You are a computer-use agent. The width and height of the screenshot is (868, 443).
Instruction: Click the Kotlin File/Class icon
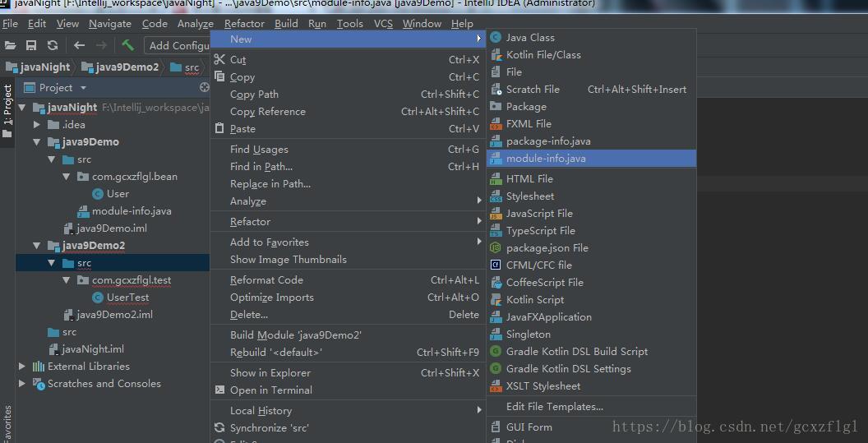coord(496,54)
